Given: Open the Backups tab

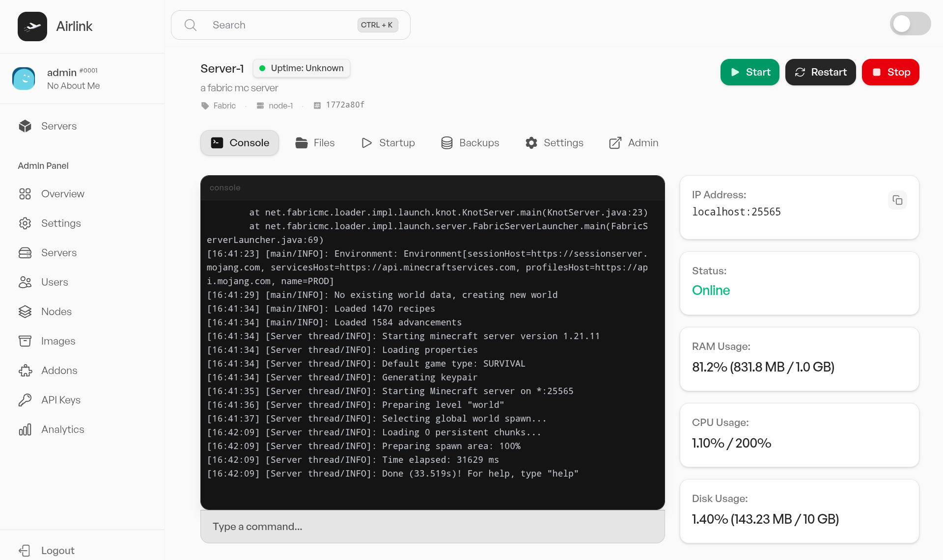Looking at the screenshot, I should [470, 143].
